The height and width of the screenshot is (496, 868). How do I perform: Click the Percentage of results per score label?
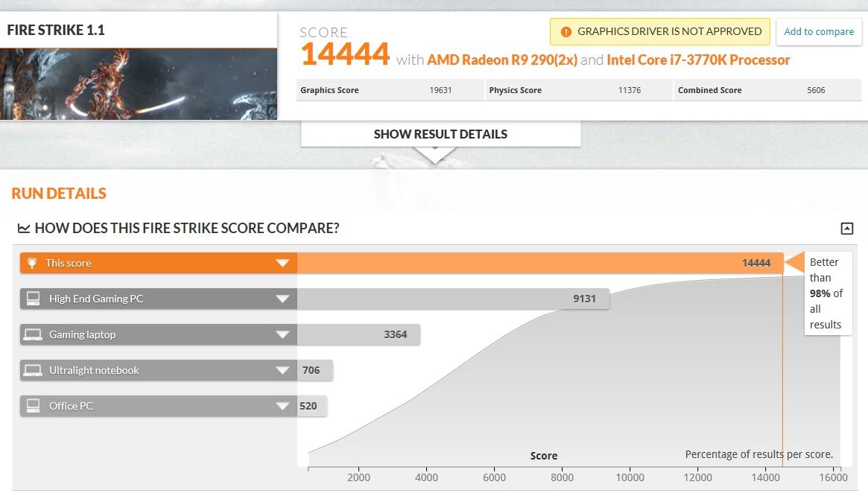pos(759,454)
